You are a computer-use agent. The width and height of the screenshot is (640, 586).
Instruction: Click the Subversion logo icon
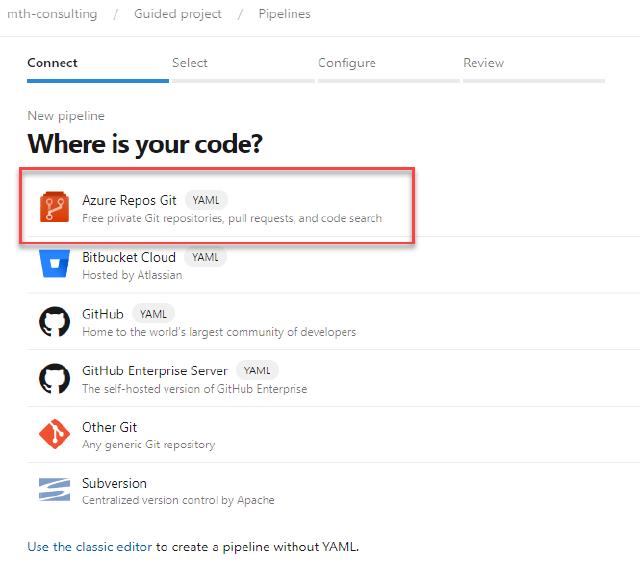point(54,491)
